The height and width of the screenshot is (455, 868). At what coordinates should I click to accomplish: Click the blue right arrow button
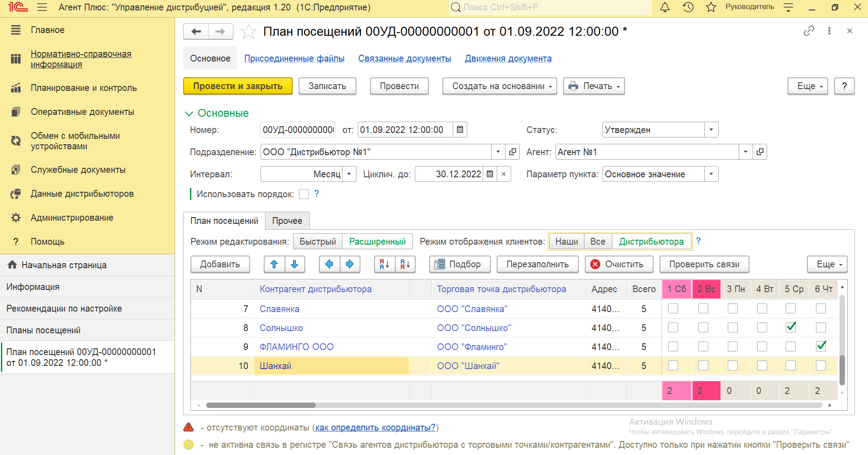click(x=350, y=264)
